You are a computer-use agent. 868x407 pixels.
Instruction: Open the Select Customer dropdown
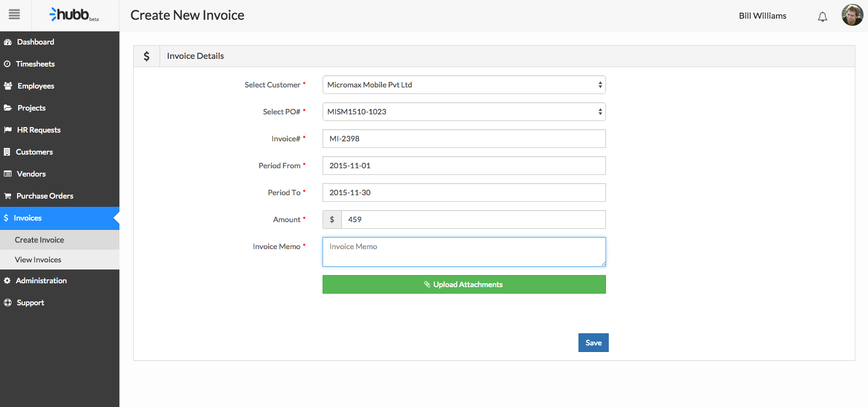pyautogui.click(x=463, y=85)
